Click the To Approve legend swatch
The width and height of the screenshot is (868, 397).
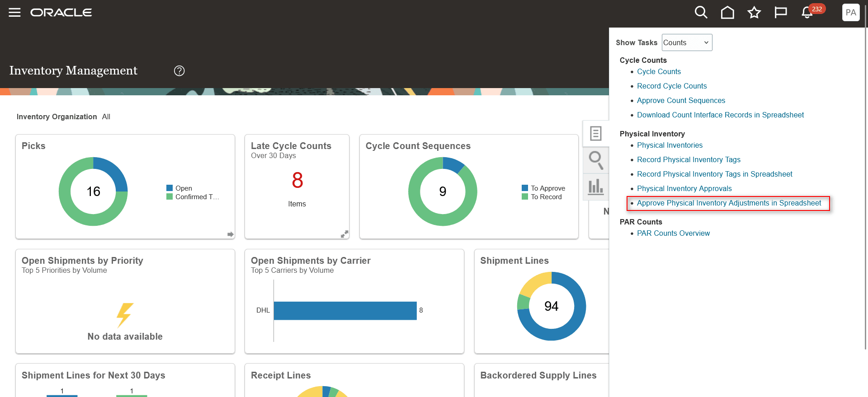click(x=525, y=188)
